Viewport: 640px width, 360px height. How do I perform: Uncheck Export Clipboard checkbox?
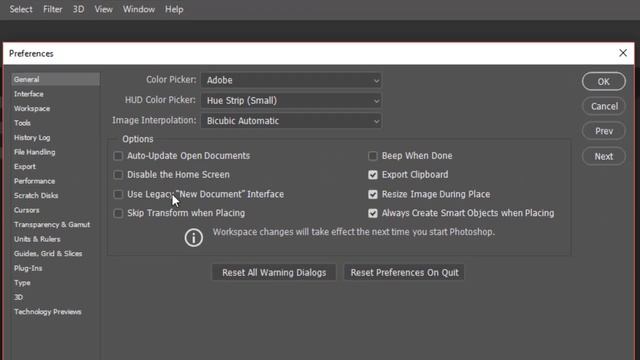click(x=373, y=175)
